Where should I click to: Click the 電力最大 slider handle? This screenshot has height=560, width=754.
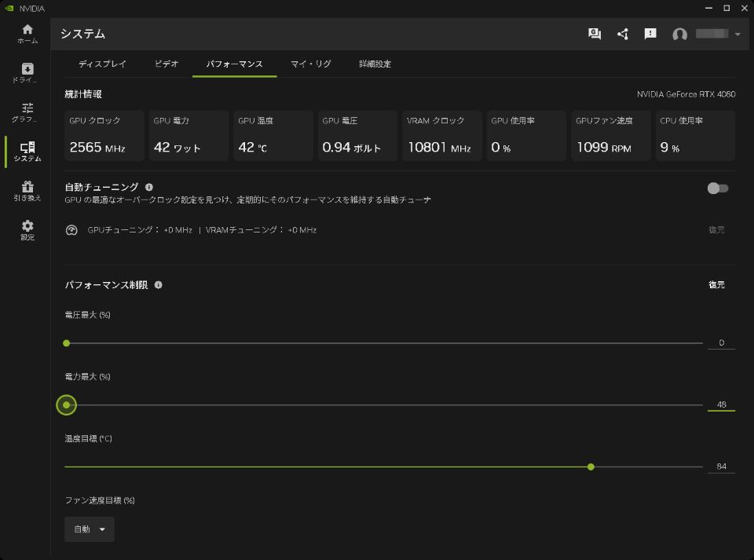[x=66, y=404]
